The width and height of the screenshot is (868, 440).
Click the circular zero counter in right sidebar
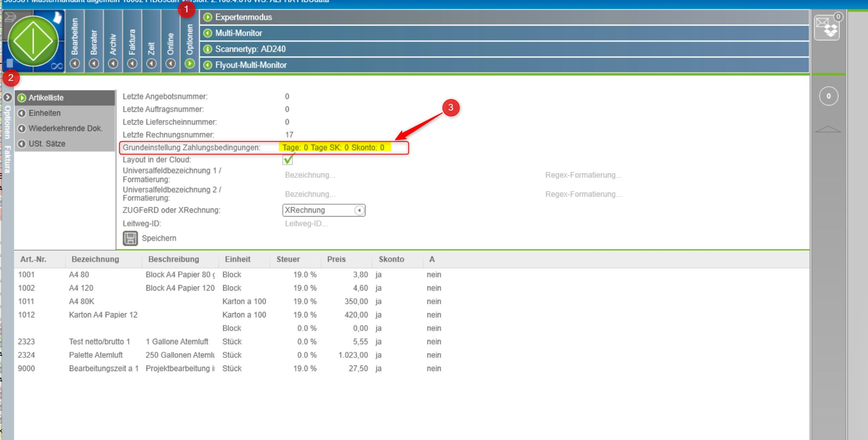pos(828,96)
